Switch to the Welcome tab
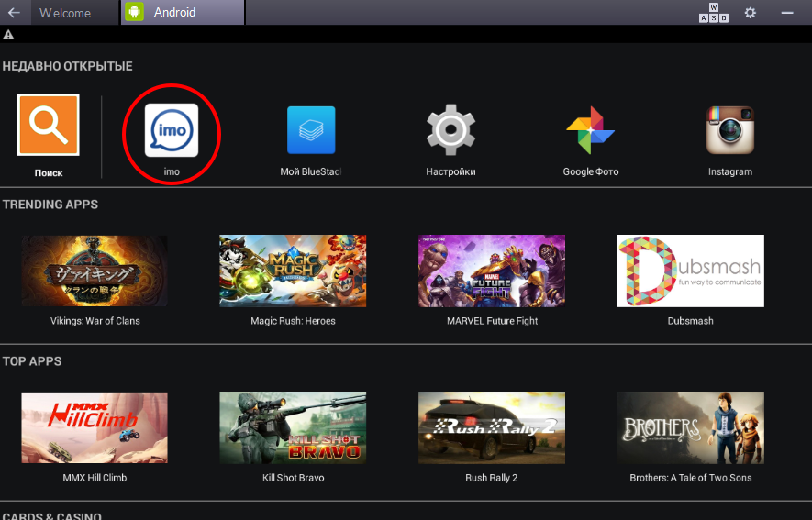Screen dimensions: 812x520 tap(65, 13)
